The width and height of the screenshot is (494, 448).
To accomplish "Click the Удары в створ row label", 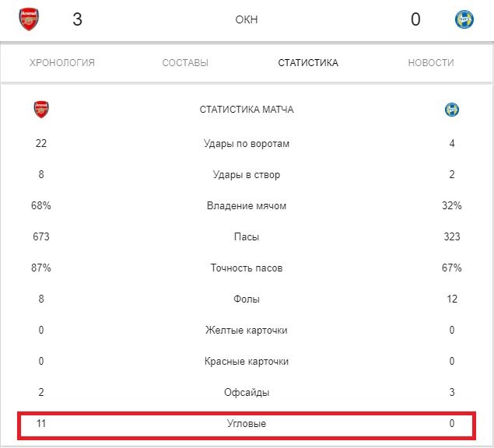I will coord(247,175).
